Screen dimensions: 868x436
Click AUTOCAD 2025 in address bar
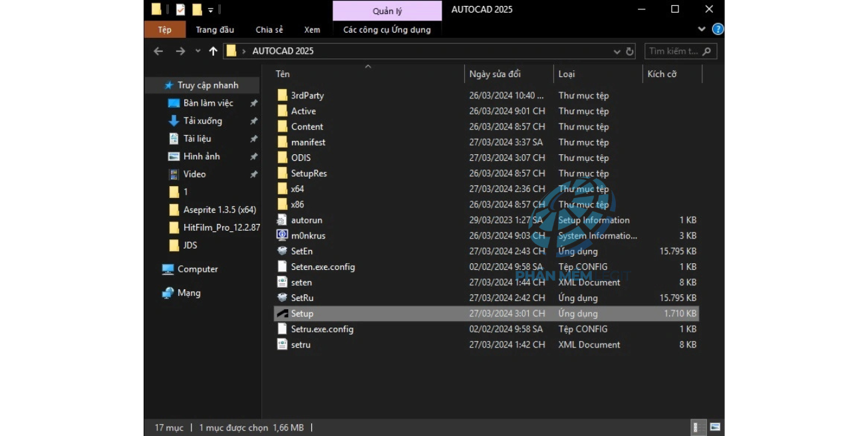pyautogui.click(x=283, y=51)
